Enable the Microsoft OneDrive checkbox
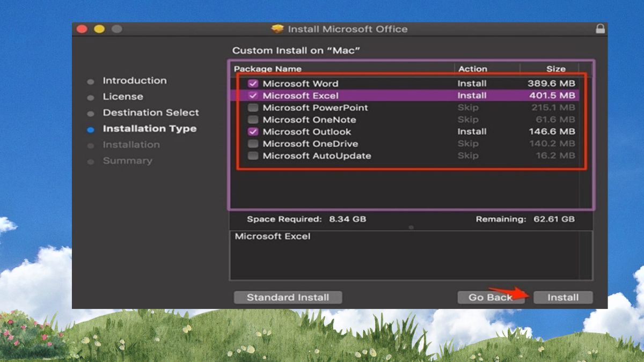Viewport: 644px width, 362px height. [253, 144]
